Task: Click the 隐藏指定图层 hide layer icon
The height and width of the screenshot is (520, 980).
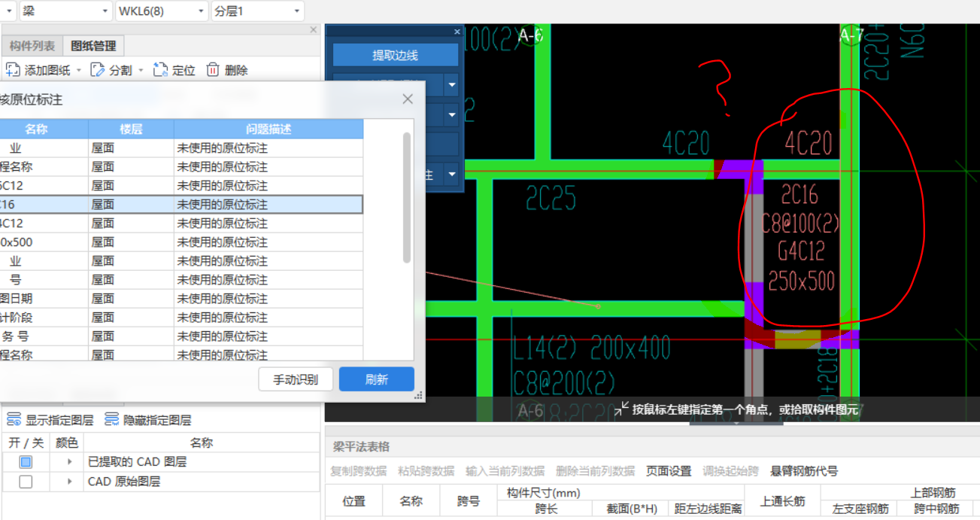Action: (111, 419)
